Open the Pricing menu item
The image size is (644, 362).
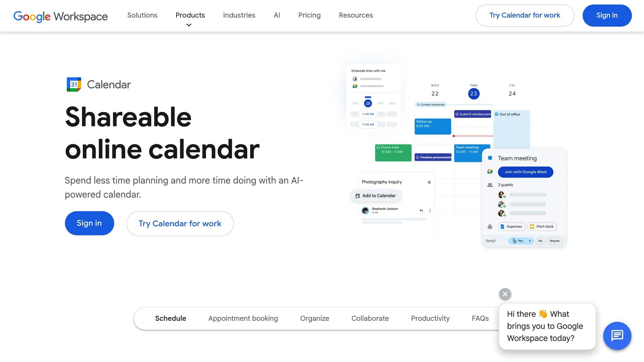tap(309, 15)
